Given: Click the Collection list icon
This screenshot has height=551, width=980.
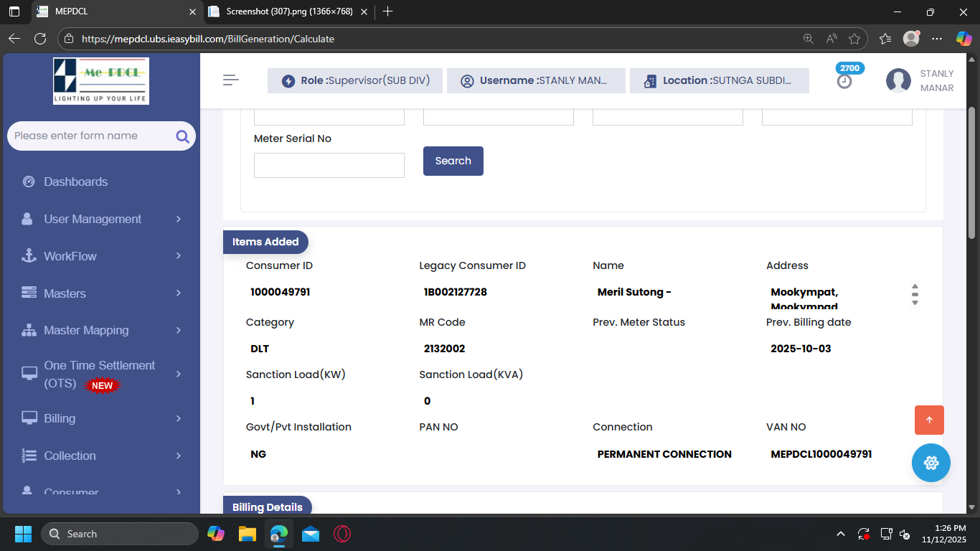Looking at the screenshot, I should tap(29, 456).
